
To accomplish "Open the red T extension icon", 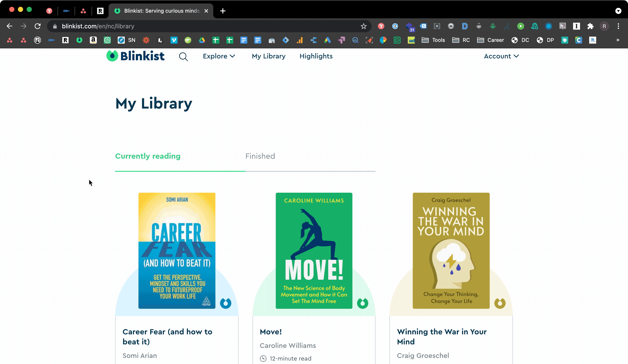I will click(381, 26).
